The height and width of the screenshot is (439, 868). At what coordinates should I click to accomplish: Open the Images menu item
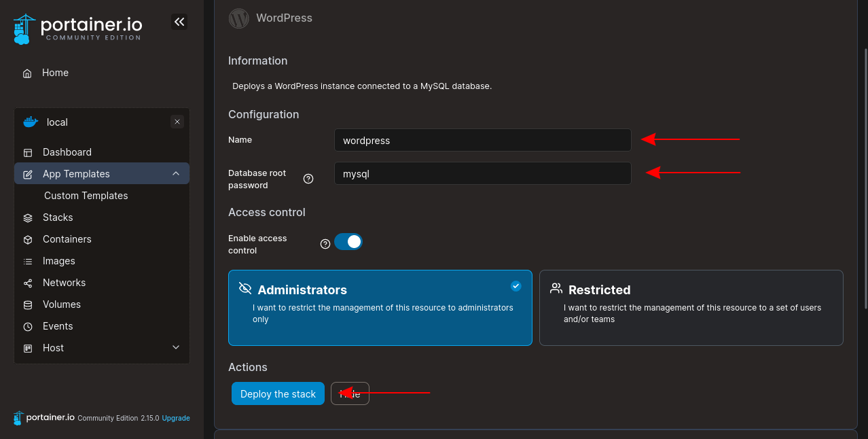click(59, 261)
